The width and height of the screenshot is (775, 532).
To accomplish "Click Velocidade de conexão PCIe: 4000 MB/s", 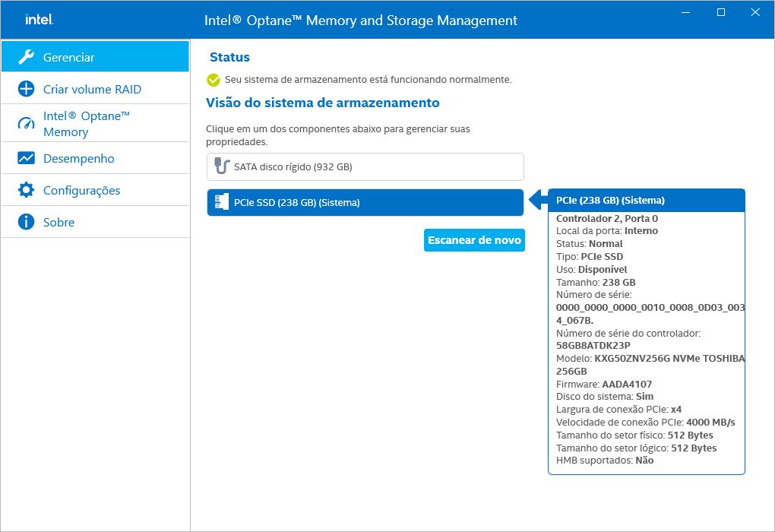I will click(646, 423).
